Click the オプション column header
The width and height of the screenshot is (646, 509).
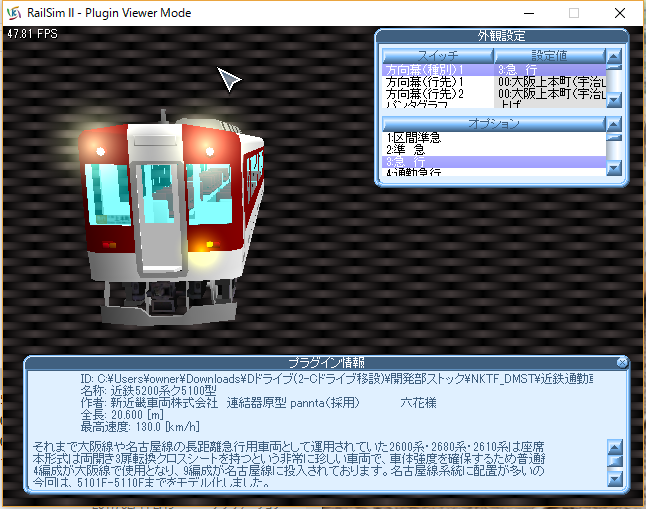[x=494, y=124]
